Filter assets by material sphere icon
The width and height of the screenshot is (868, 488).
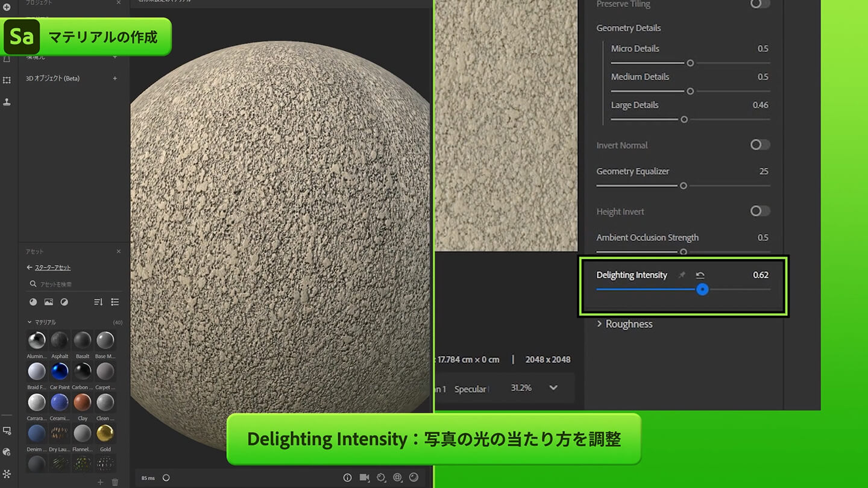click(x=33, y=302)
